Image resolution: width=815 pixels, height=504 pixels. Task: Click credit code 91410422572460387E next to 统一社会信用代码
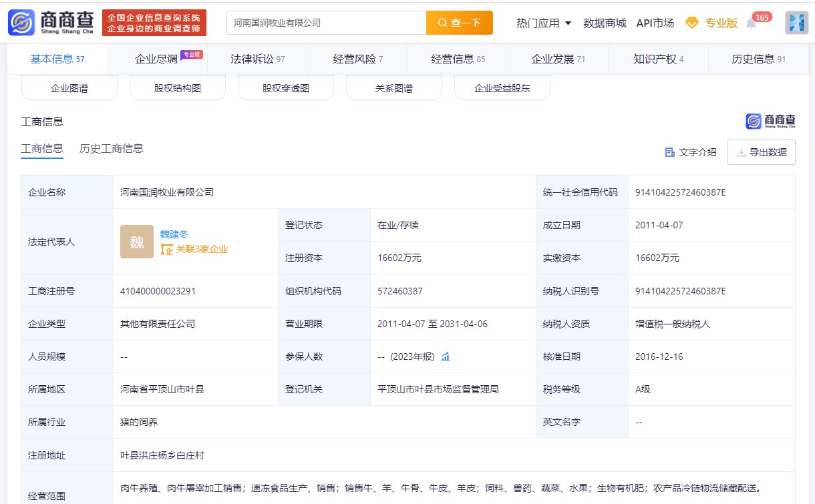[x=680, y=192]
